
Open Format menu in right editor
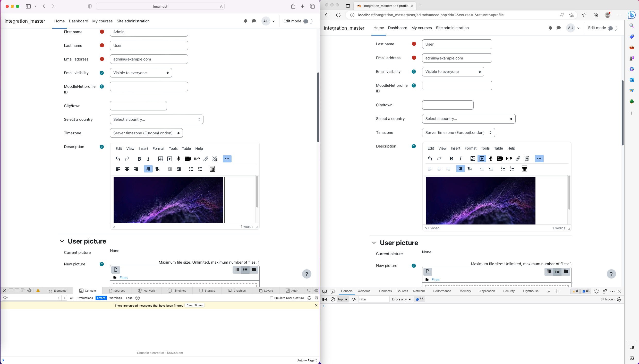470,148
